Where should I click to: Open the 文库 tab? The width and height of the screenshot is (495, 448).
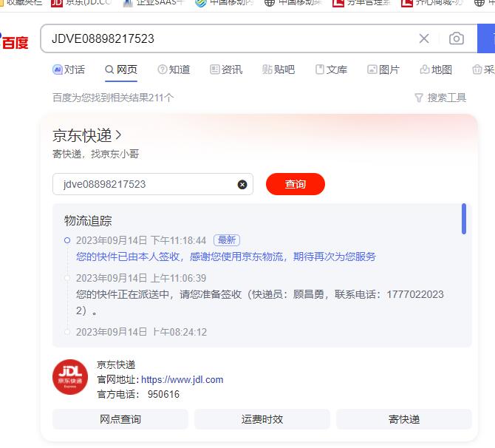coord(331,69)
